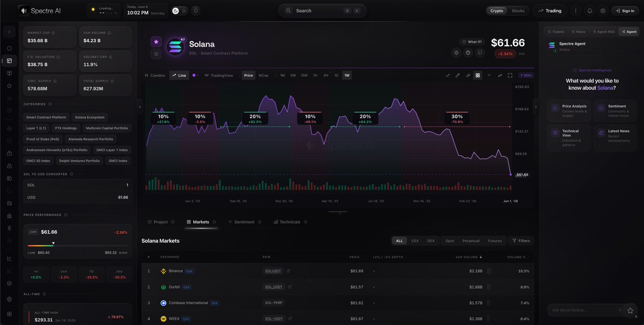The width and height of the screenshot is (644, 325).
Task: Sort markets by 24H Volume column
Action: tap(468, 257)
